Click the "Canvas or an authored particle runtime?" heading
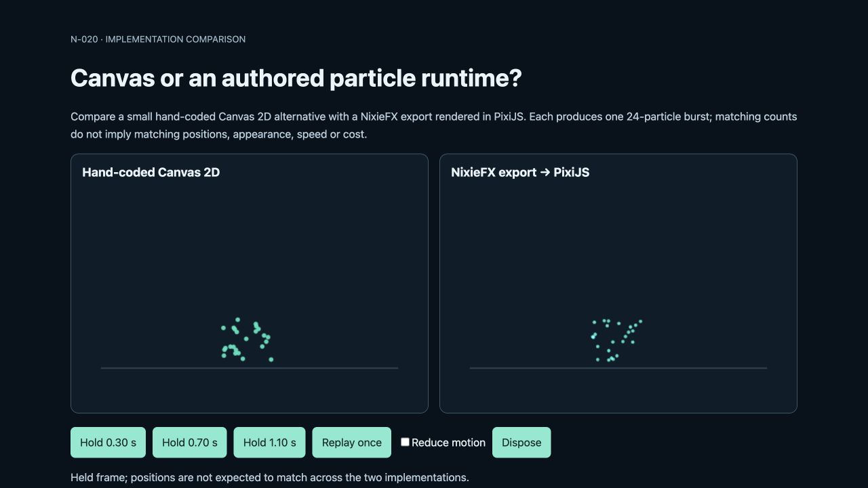The image size is (868, 488). pyautogui.click(x=296, y=79)
